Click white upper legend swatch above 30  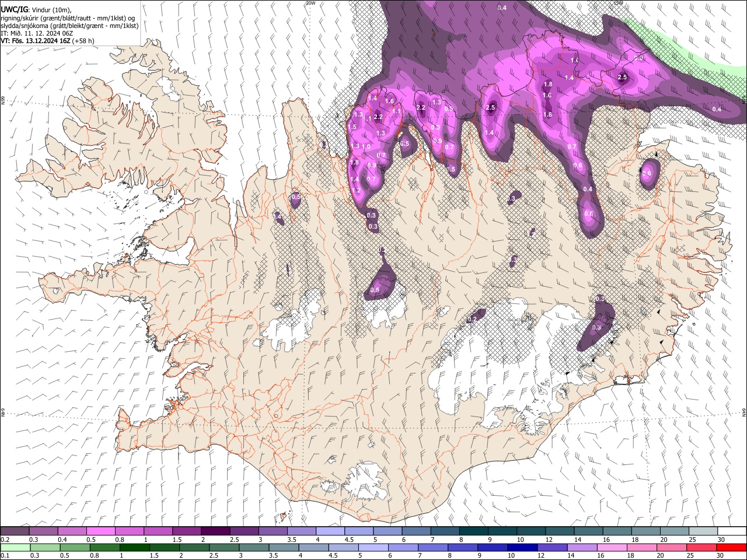coord(732,531)
